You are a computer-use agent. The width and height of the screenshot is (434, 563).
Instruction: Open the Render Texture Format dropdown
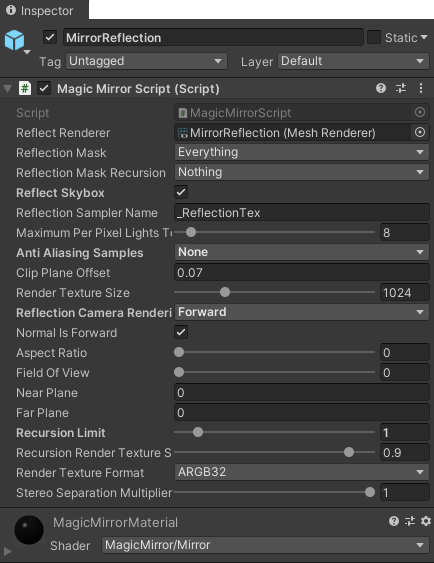(302, 472)
